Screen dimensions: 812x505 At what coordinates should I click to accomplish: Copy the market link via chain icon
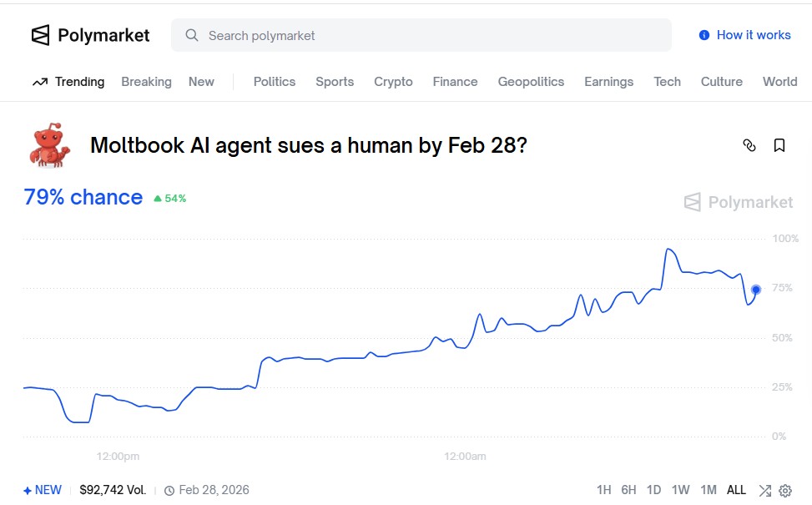[749, 145]
